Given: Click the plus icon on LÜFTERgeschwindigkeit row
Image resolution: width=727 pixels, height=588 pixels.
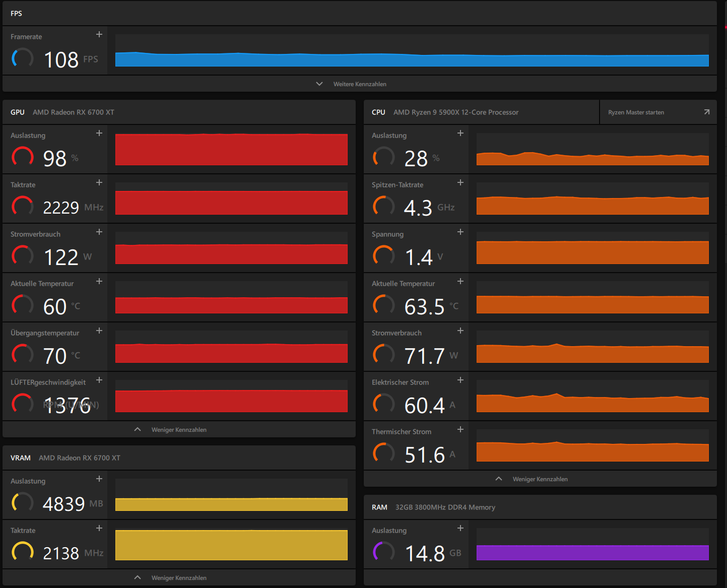Looking at the screenshot, I should point(99,380).
